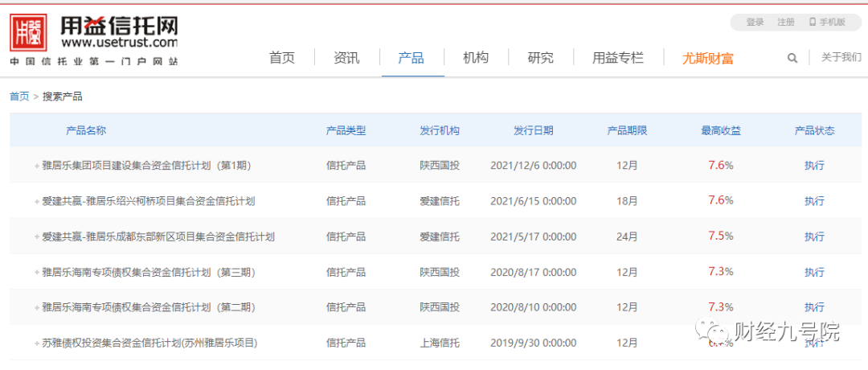
Task: Click the 7.5% yield value
Action: [721, 236]
